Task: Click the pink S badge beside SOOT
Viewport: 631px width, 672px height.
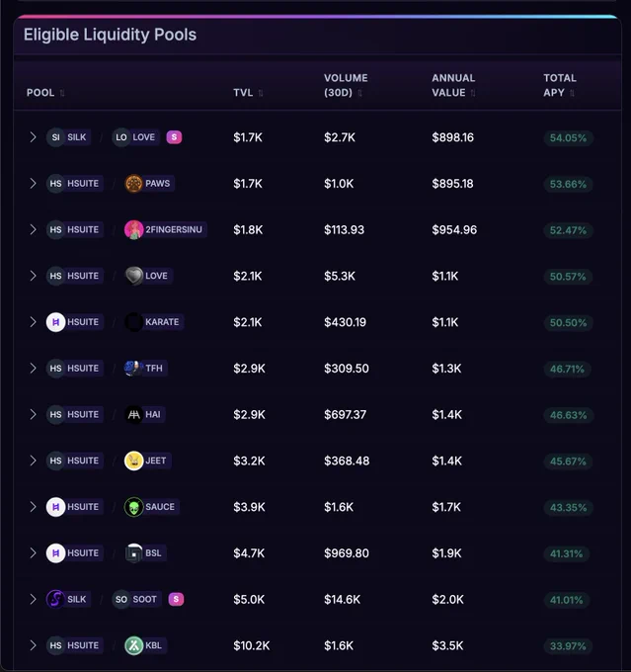Action: 176,599
